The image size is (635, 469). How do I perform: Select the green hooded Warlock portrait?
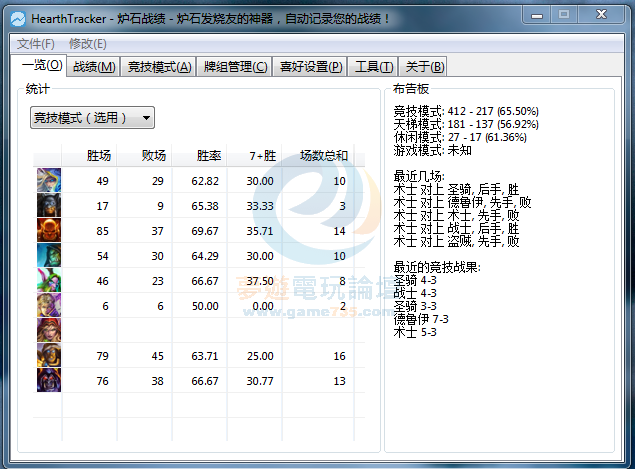tap(48, 255)
